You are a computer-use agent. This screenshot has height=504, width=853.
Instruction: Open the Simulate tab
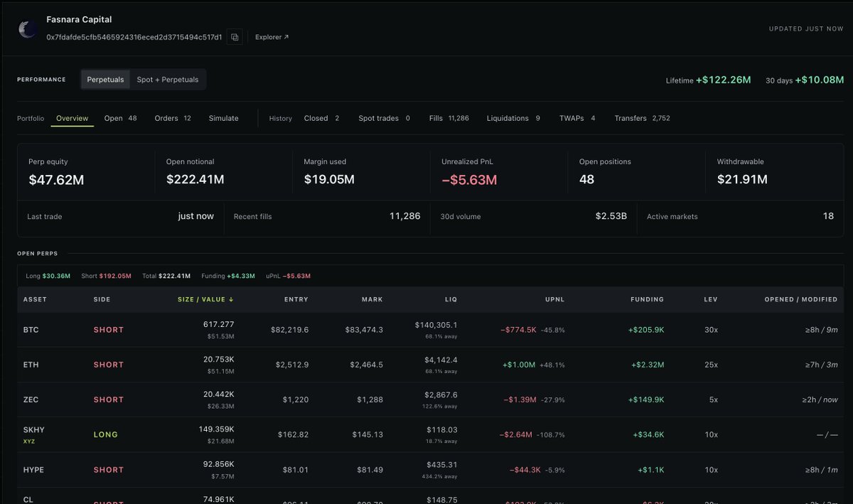224,118
